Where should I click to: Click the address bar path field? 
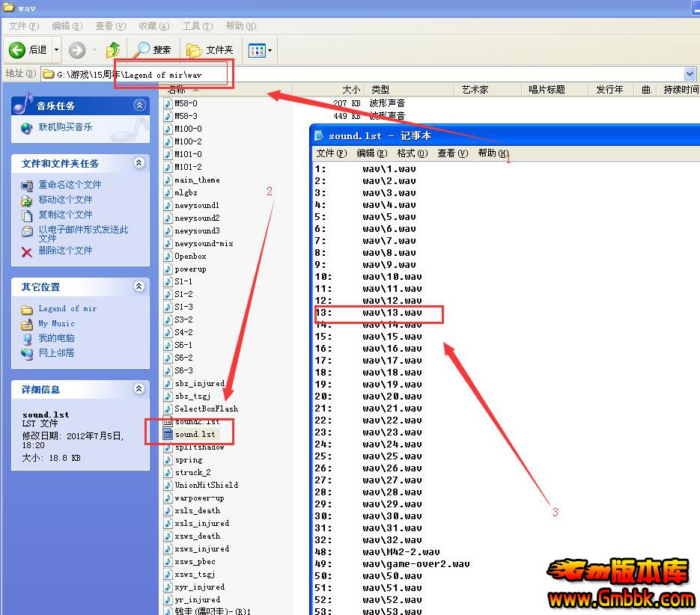click(x=359, y=74)
